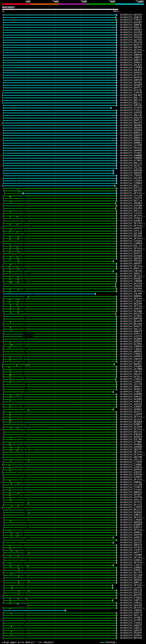
Task: Select the label UniRef100_P93253
Action: [x=131, y=37]
